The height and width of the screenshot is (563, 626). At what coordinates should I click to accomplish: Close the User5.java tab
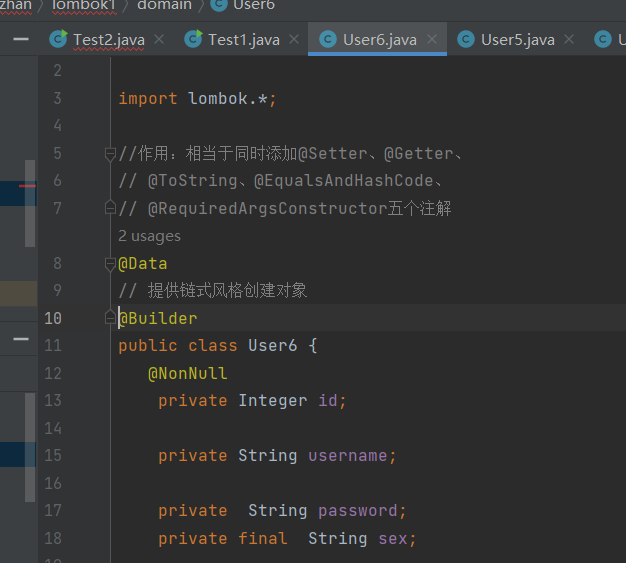[x=569, y=39]
